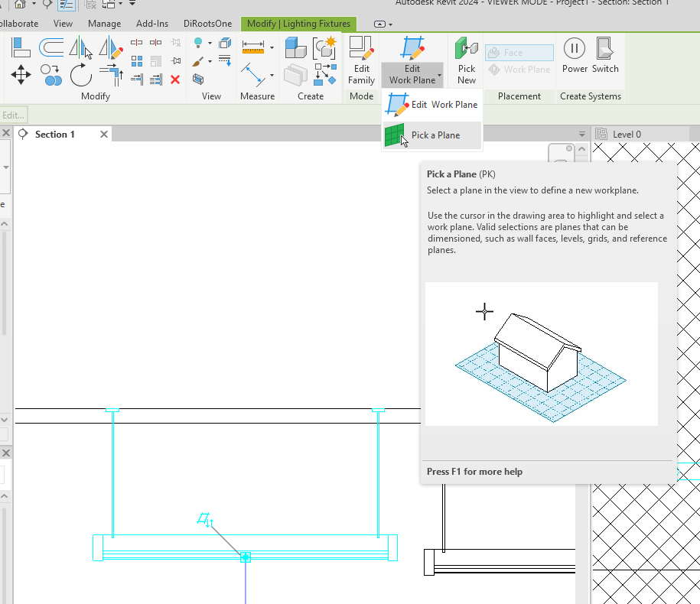Toggle the Unpin option in Modify panel
The height and width of the screenshot is (604, 700).
click(175, 44)
